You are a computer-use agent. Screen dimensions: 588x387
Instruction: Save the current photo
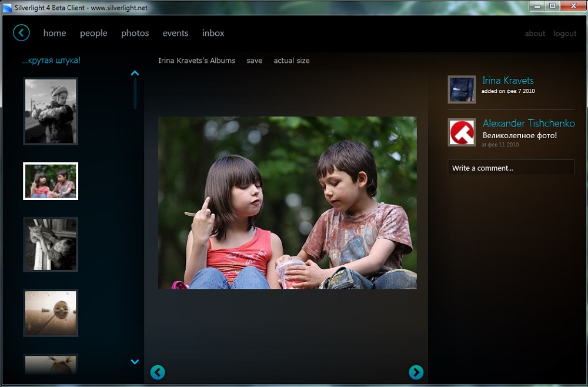[254, 61]
